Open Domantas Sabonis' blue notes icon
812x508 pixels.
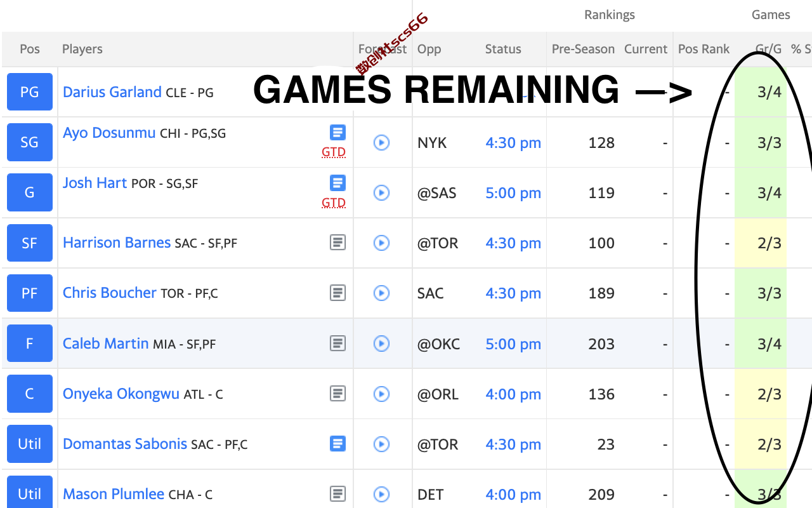[x=338, y=444]
